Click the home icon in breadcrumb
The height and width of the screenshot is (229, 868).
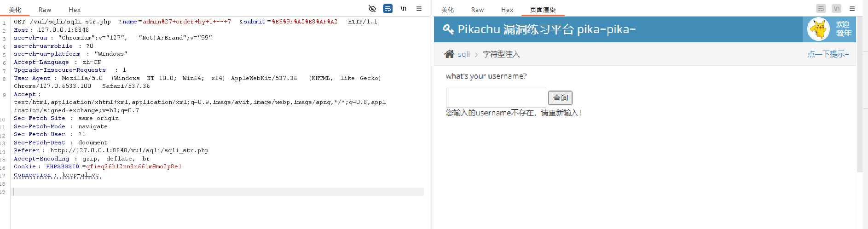(x=449, y=54)
